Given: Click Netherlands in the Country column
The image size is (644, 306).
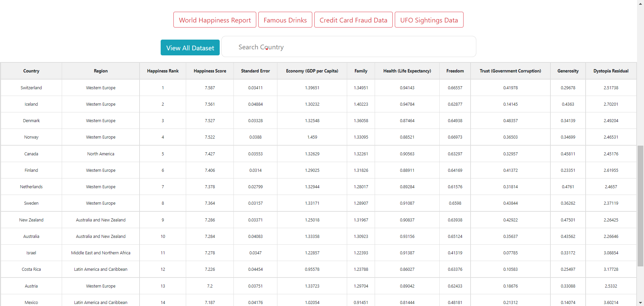Looking at the screenshot, I should coord(31,187).
